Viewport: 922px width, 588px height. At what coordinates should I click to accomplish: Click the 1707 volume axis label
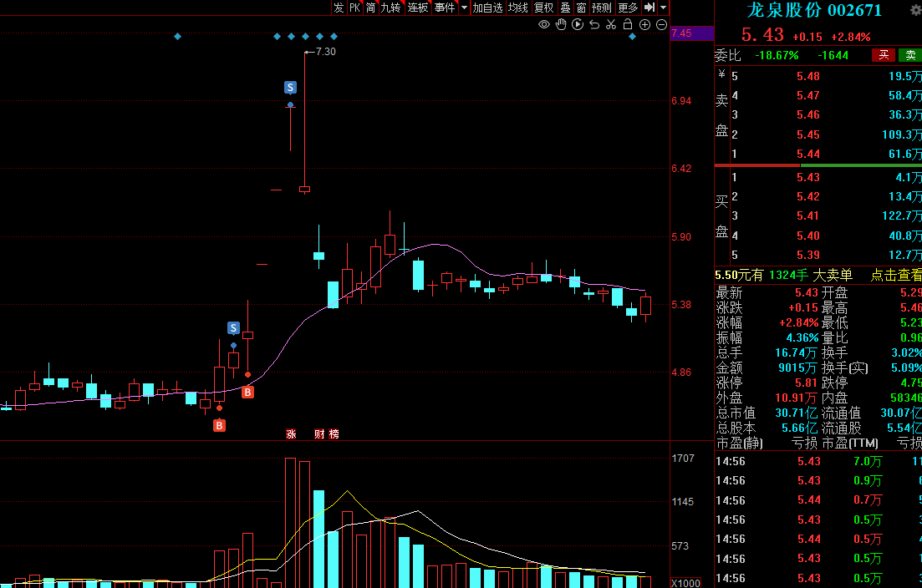tap(683, 459)
